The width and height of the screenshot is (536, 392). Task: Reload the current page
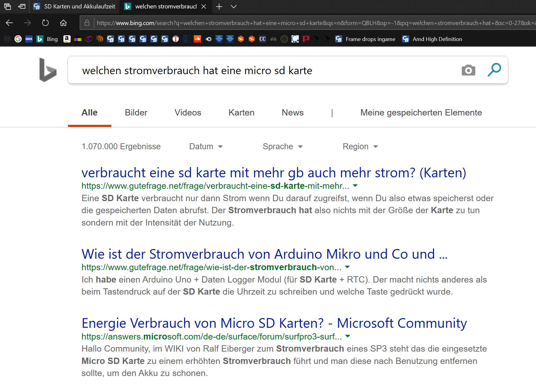pos(45,23)
